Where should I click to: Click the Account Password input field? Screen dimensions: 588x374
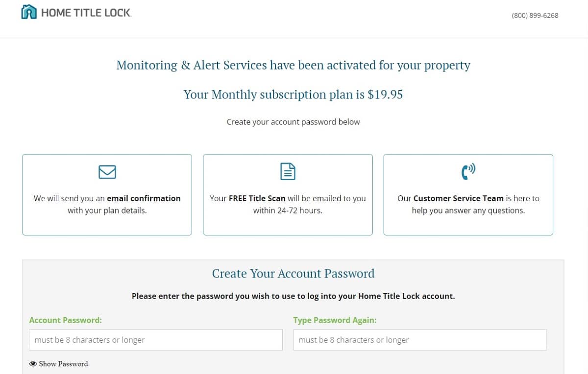pos(155,340)
